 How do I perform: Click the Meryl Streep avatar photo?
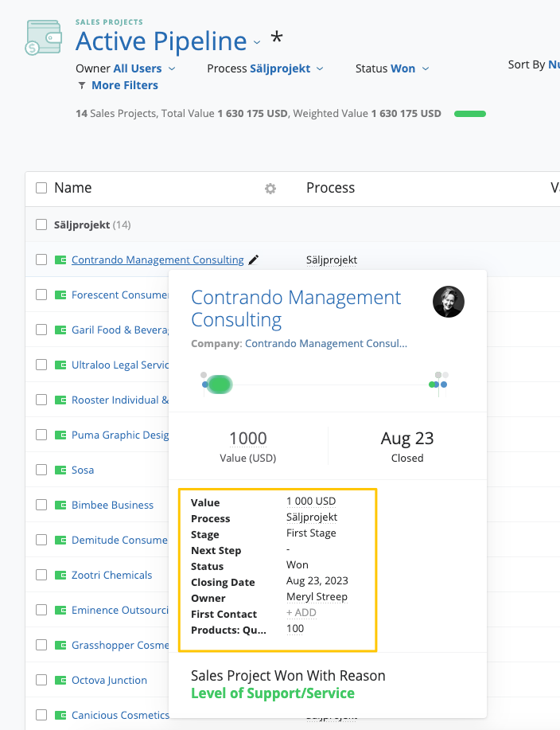(448, 302)
